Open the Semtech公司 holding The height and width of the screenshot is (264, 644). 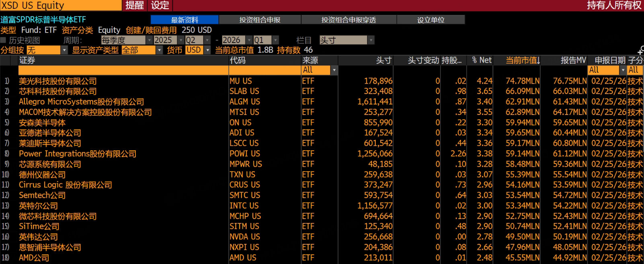click(x=42, y=195)
